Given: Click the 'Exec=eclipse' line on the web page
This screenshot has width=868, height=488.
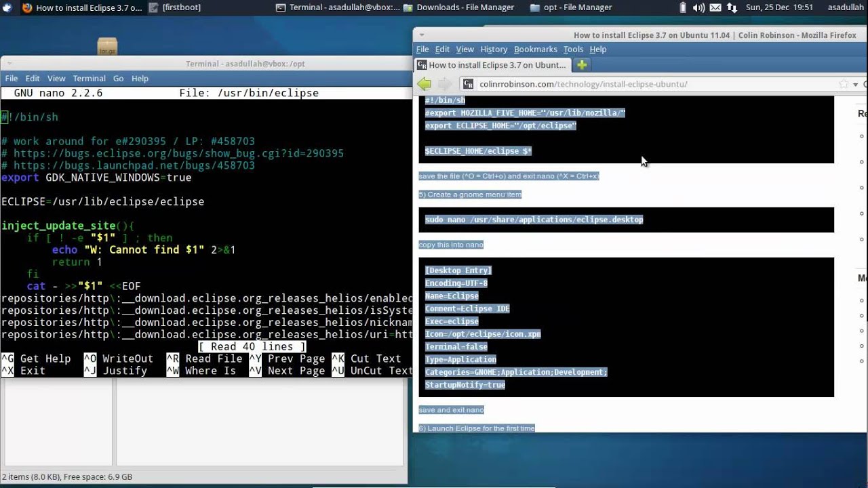Looking at the screenshot, I should click(x=452, y=321).
